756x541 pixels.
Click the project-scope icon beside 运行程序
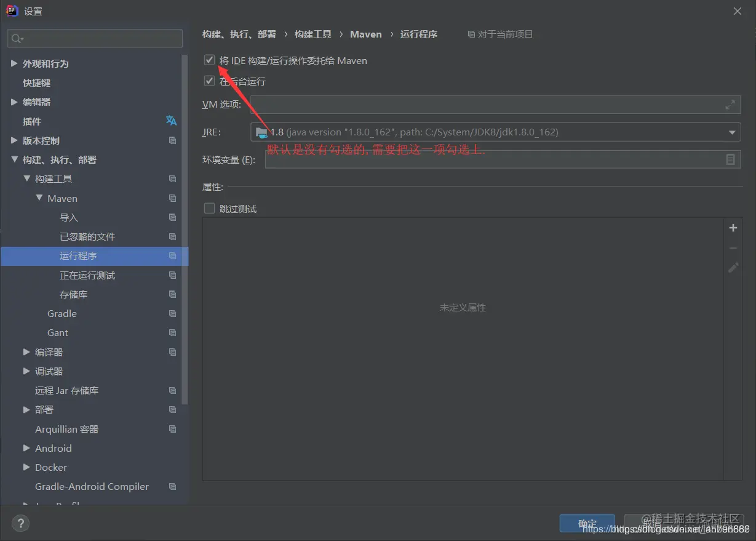(172, 255)
